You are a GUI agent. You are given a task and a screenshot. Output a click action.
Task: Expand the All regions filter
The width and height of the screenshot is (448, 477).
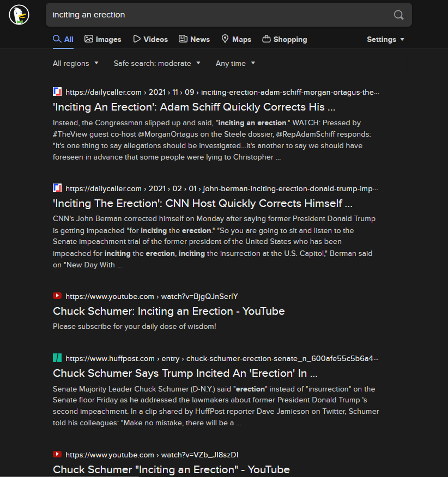tap(76, 63)
